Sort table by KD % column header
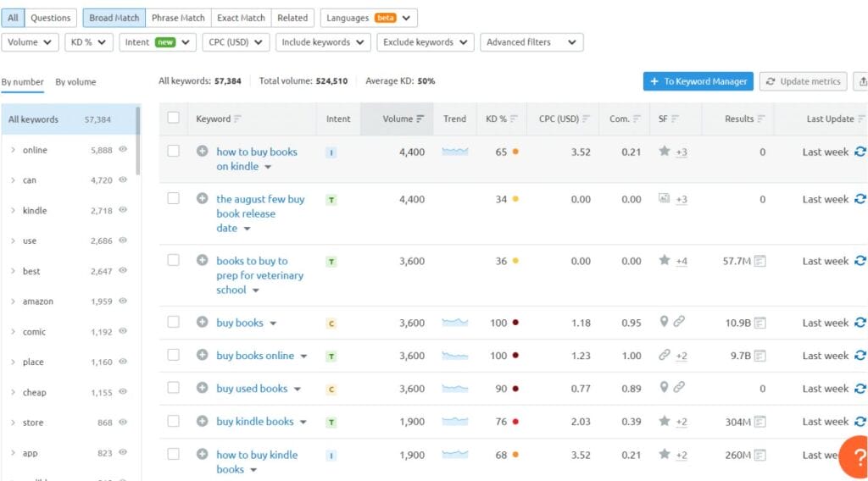 [x=502, y=119]
